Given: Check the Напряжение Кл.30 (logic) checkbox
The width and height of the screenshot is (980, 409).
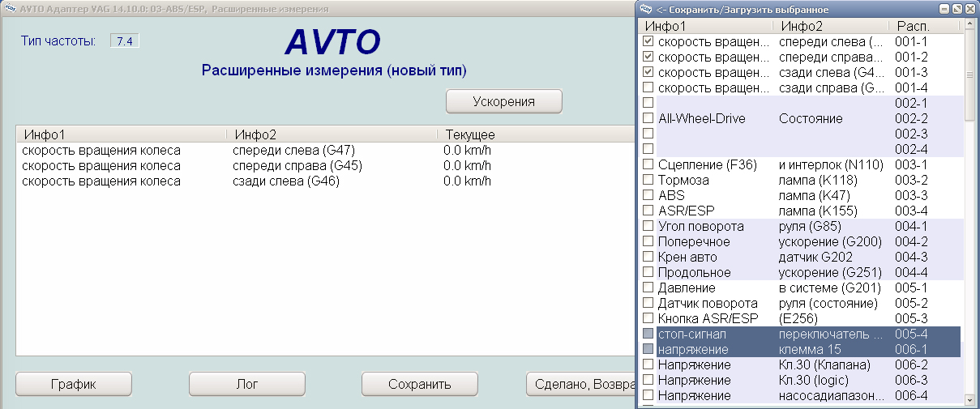Looking at the screenshot, I should point(648,380).
